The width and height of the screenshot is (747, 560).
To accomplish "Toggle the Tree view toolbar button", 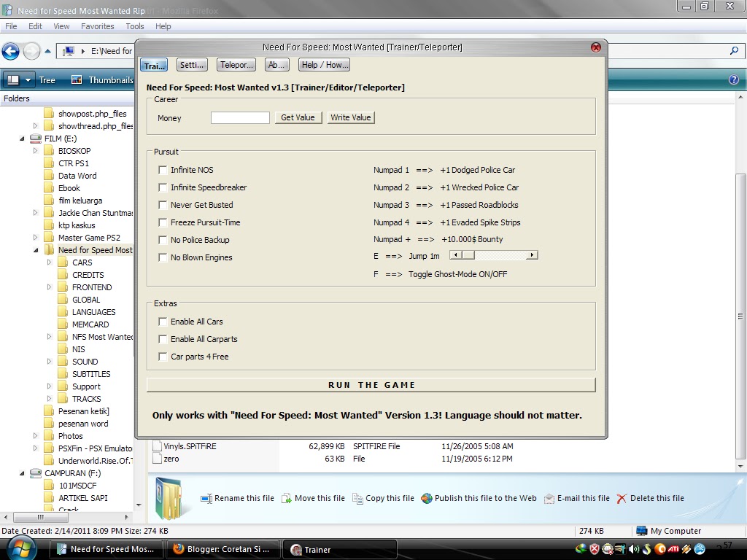I will click(47, 80).
